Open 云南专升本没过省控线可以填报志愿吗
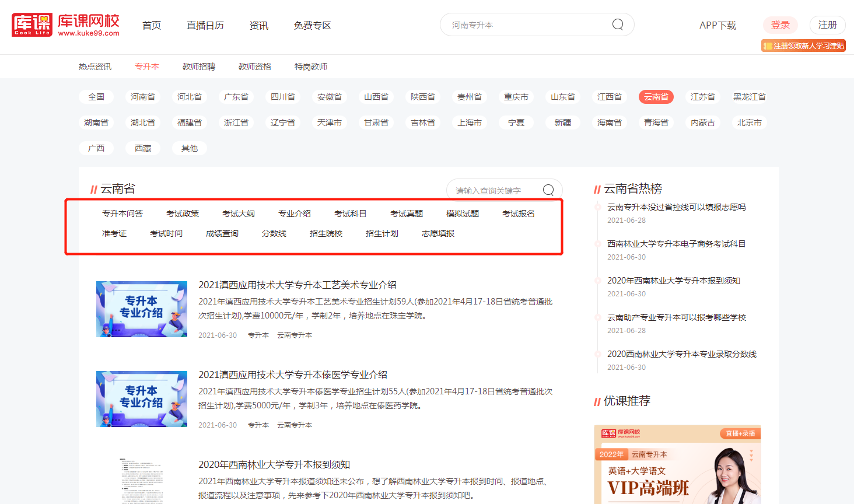This screenshot has height=504, width=854. [677, 206]
